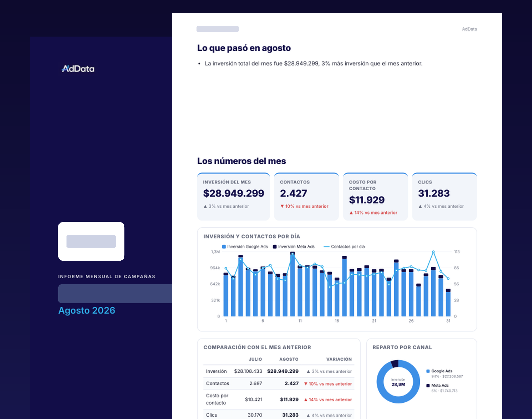Click the AdData header text at top right

click(x=469, y=29)
